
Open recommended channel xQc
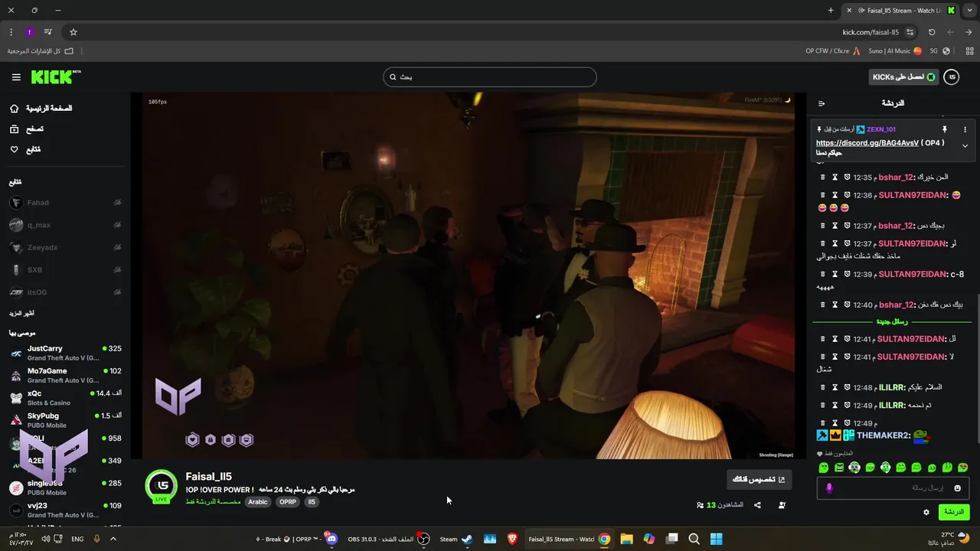coord(65,397)
